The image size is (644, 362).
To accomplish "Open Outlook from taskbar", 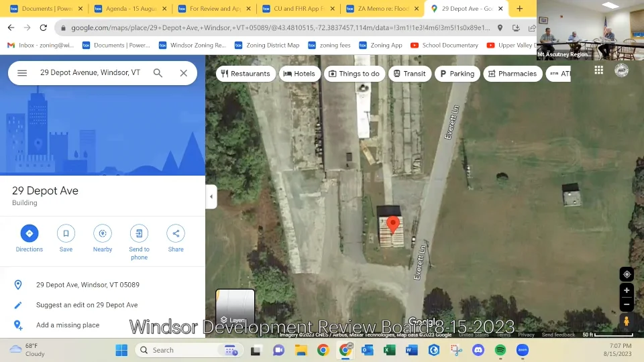I will click(368, 350).
